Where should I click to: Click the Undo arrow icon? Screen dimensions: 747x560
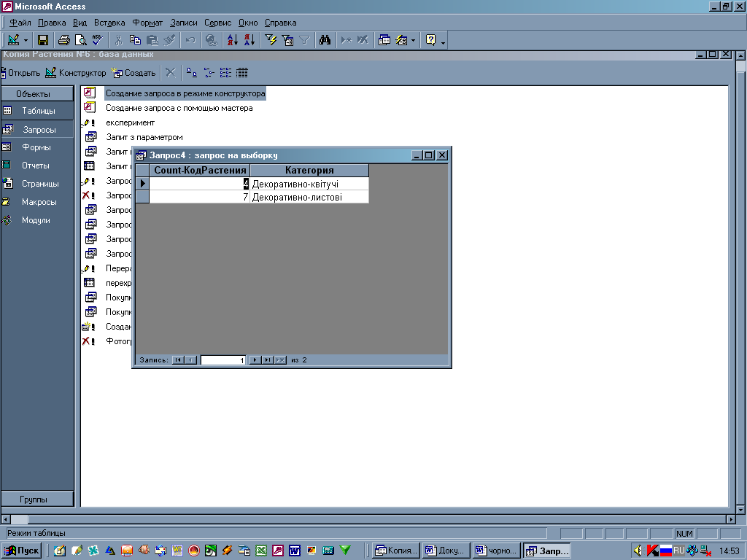click(190, 41)
